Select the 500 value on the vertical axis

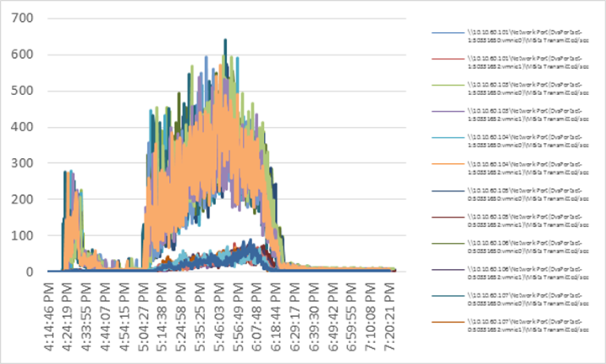click(x=22, y=91)
